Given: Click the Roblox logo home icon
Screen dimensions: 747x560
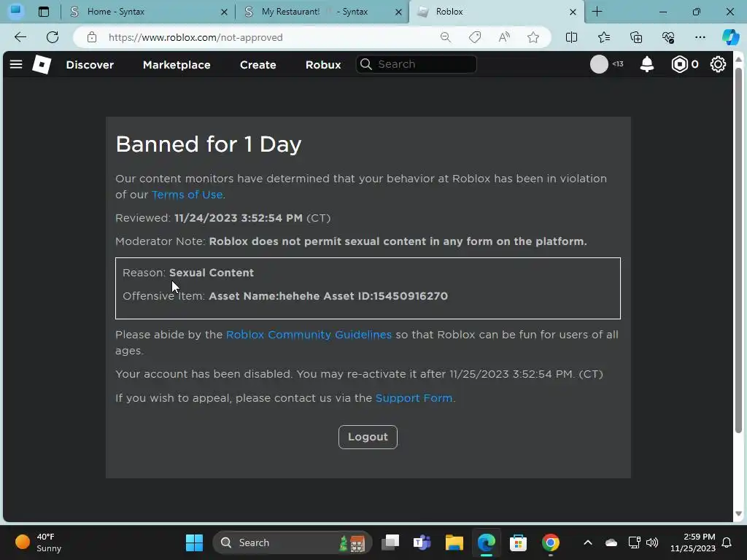Looking at the screenshot, I should [42, 64].
